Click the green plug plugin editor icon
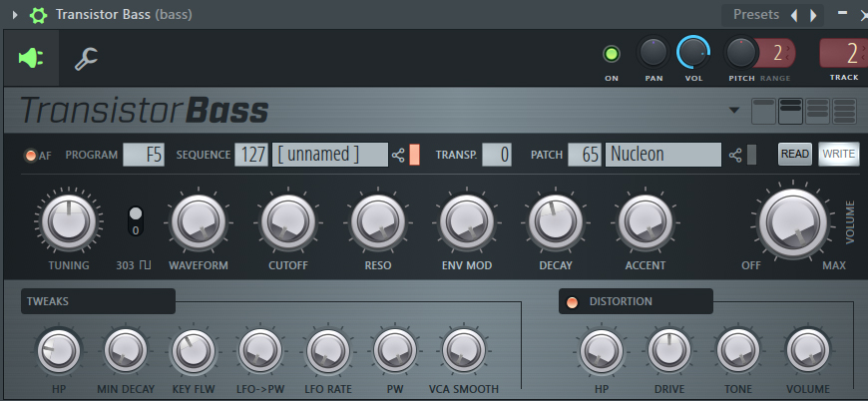 (31, 59)
